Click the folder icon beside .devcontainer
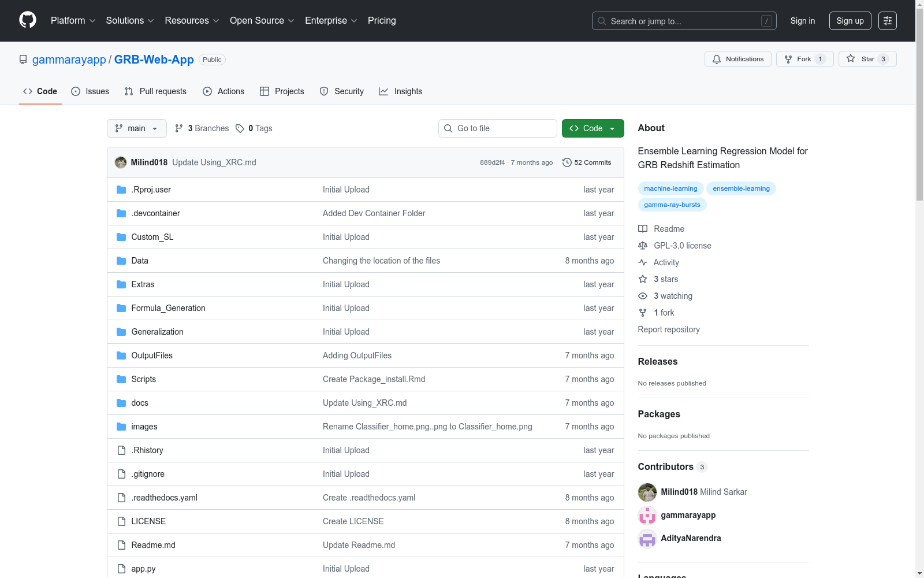924x578 pixels. [121, 213]
